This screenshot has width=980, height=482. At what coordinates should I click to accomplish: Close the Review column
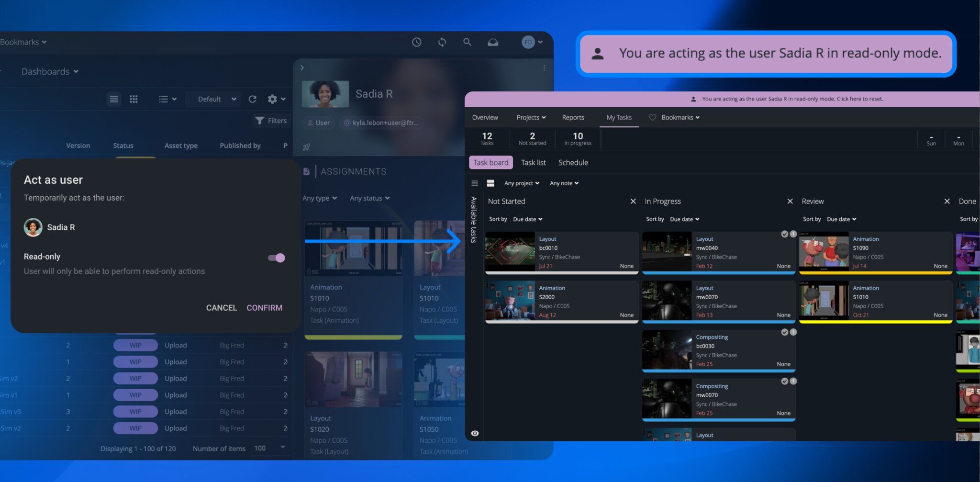point(947,202)
